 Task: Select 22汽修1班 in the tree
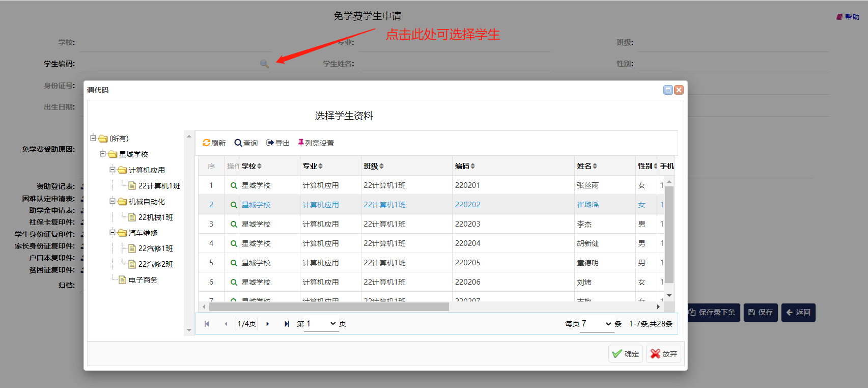(x=156, y=248)
